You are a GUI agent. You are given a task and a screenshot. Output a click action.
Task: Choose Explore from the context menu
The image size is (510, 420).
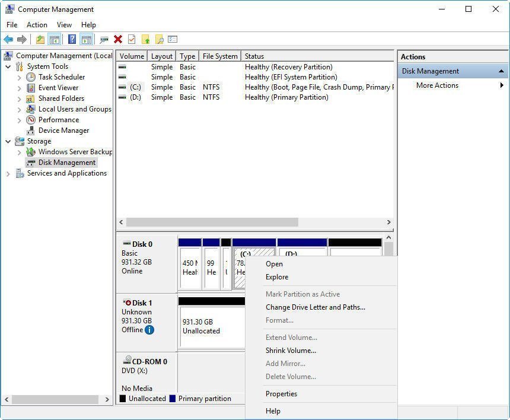click(x=321, y=277)
